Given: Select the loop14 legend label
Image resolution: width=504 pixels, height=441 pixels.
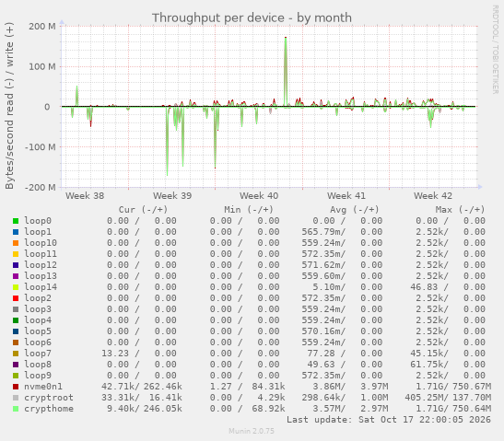Looking at the screenshot, I should 41,287.
